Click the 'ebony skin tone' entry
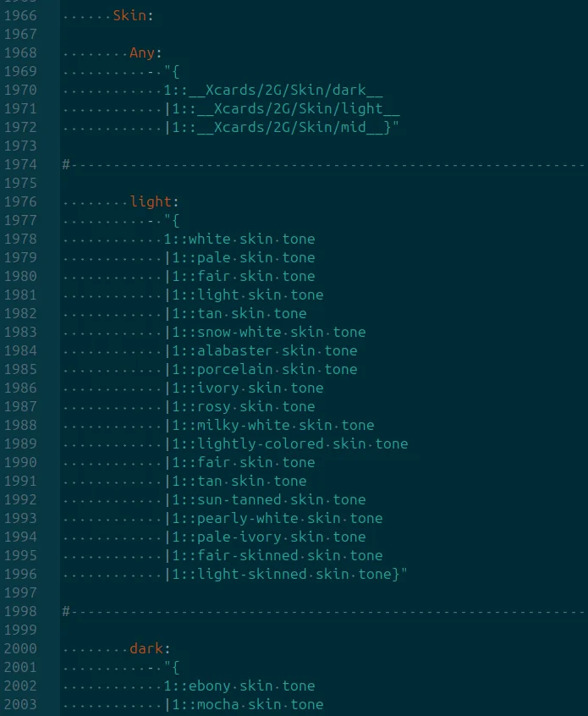 click(x=239, y=686)
